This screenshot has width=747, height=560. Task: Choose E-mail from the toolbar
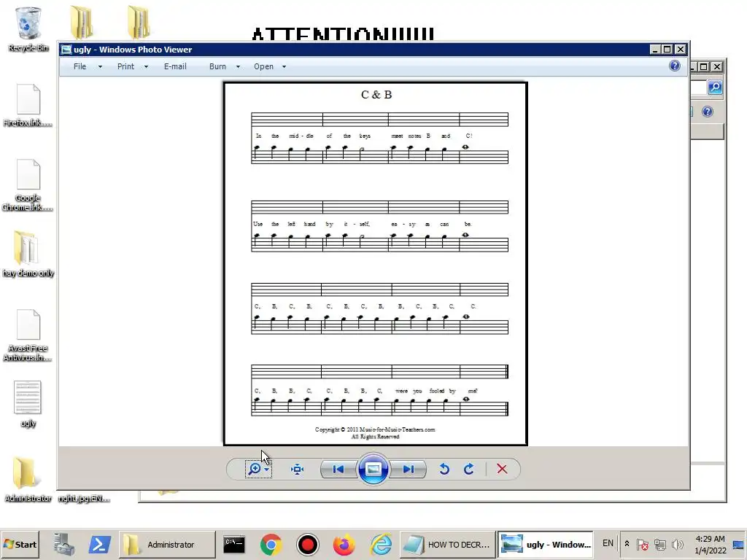pos(175,66)
